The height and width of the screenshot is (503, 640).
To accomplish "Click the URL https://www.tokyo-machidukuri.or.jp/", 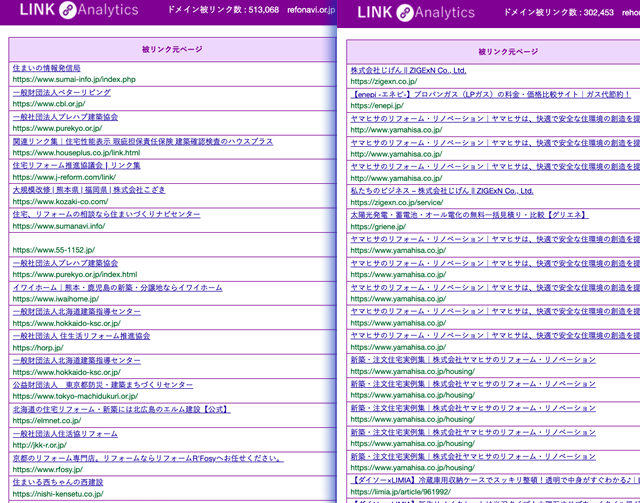I will coord(75,396).
